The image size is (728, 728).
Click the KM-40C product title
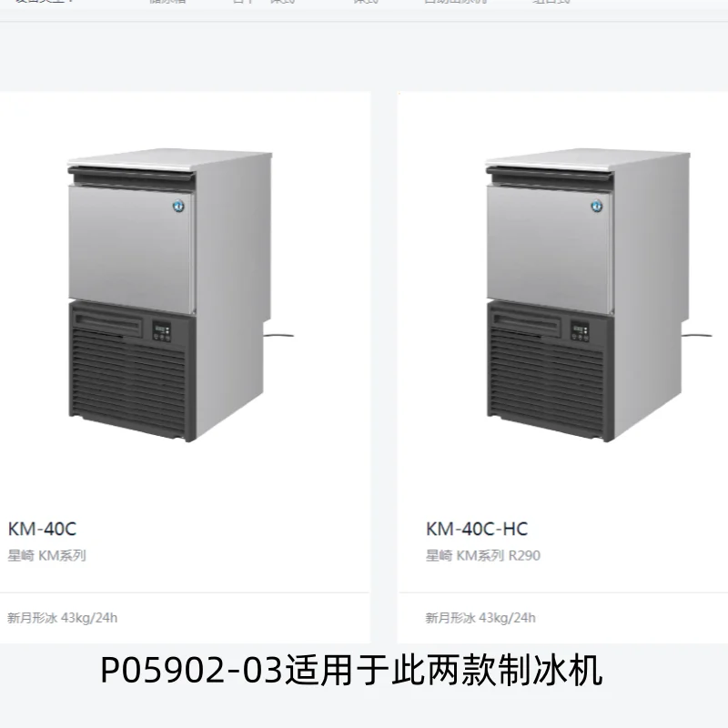coord(42,529)
